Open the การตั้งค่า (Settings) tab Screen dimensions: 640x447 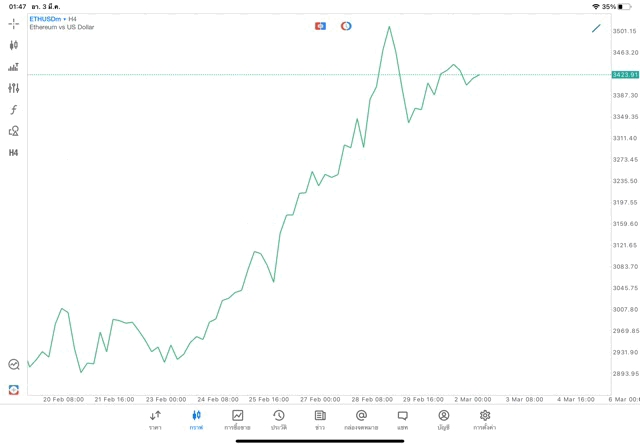(485, 420)
